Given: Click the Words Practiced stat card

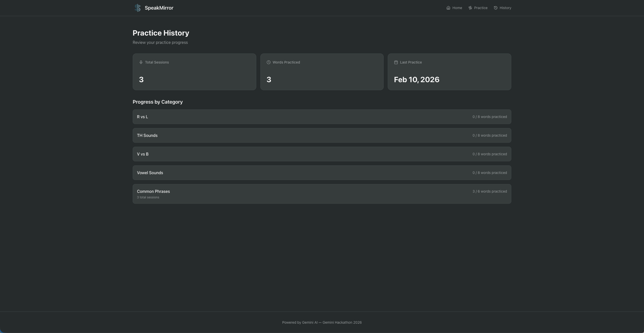Looking at the screenshot, I should [322, 72].
